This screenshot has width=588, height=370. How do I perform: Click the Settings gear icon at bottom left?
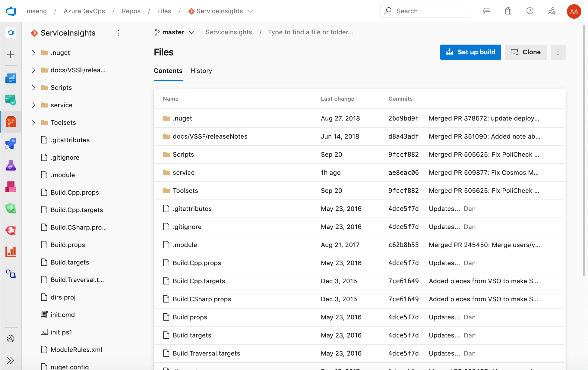coord(11,338)
